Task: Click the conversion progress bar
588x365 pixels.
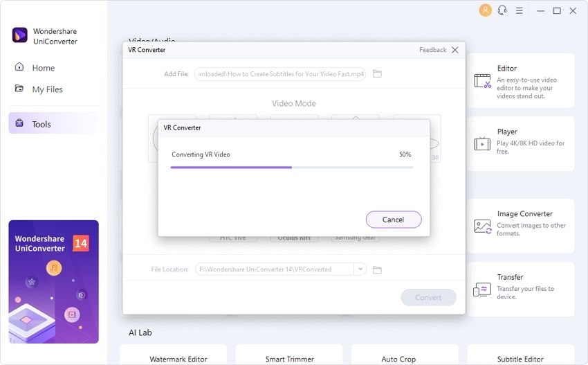Action: click(291, 167)
